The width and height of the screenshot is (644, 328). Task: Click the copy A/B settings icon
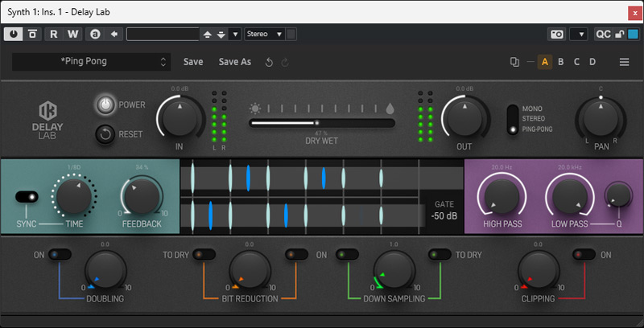[515, 62]
